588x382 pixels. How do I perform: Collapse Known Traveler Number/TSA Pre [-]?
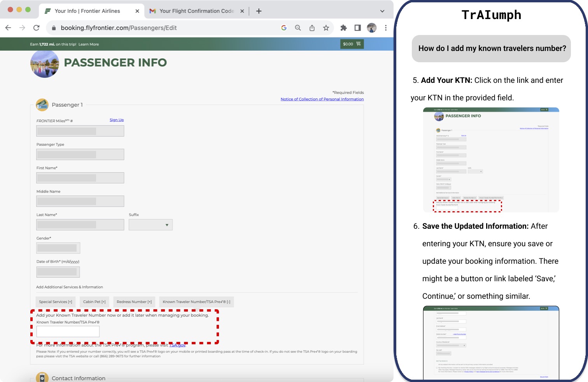coord(196,302)
